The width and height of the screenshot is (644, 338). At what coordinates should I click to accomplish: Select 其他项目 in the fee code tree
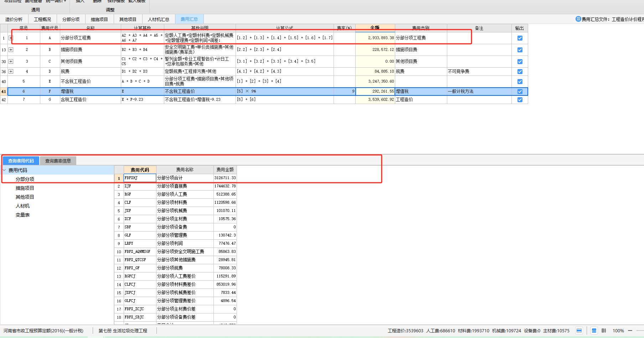(25, 197)
